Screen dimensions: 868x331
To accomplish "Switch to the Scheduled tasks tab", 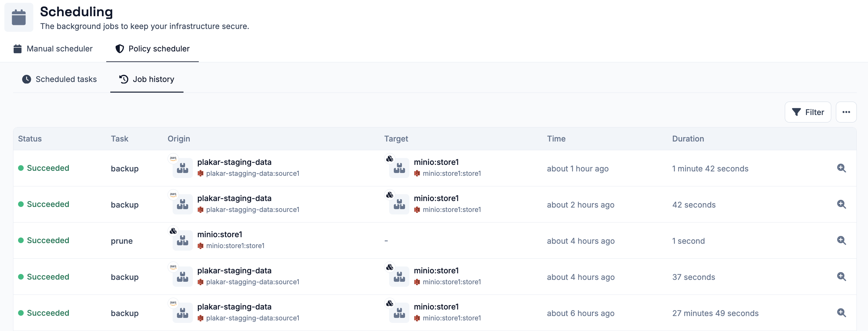I will (59, 79).
